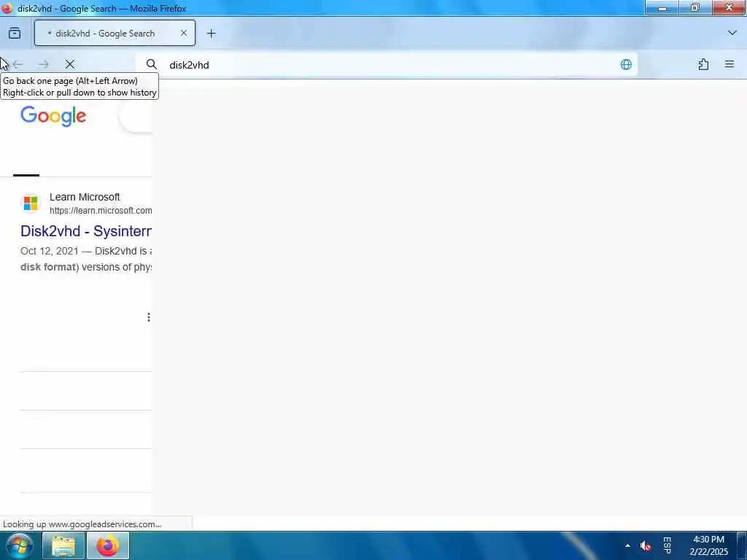Close the disk2vhd Google Search tab
This screenshot has width=747, height=560.
[x=183, y=34]
